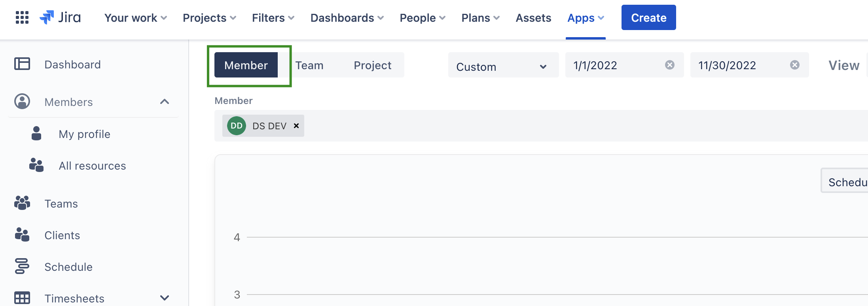
Task: Click the Teams icon in sidebar
Action: [22, 203]
